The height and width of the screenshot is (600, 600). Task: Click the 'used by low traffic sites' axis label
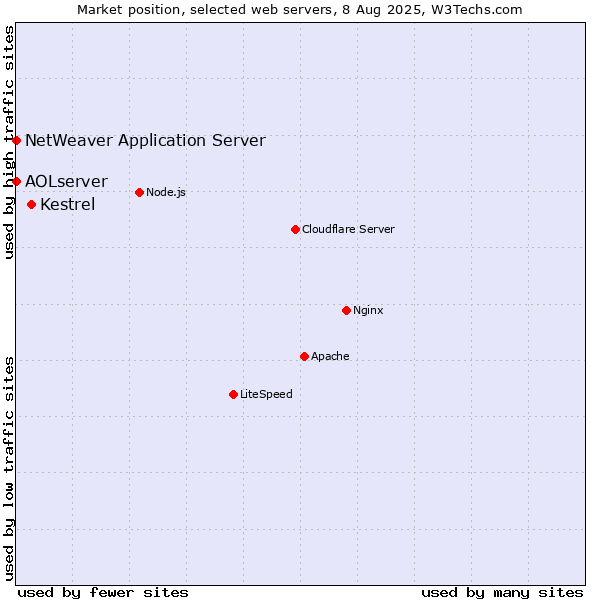[x=8, y=469]
